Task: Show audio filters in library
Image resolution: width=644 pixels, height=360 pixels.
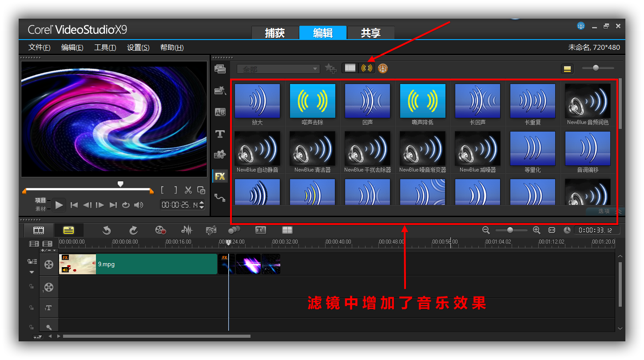Action: click(367, 68)
